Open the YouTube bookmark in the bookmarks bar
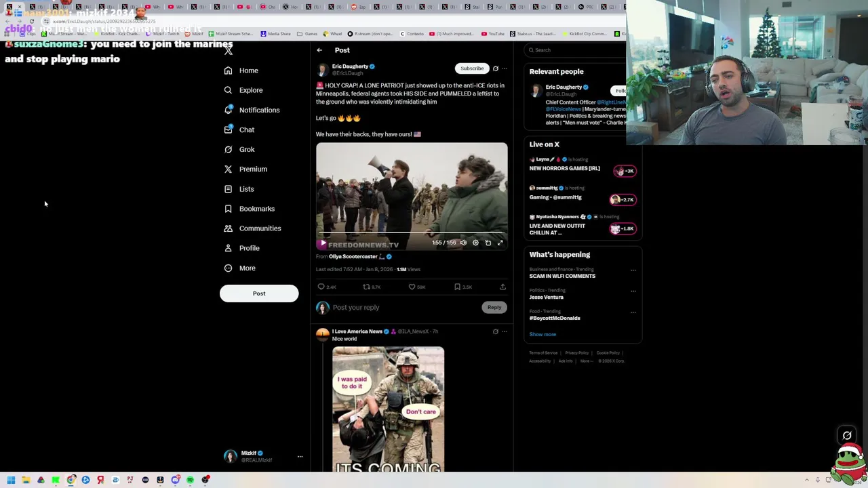 tap(493, 33)
